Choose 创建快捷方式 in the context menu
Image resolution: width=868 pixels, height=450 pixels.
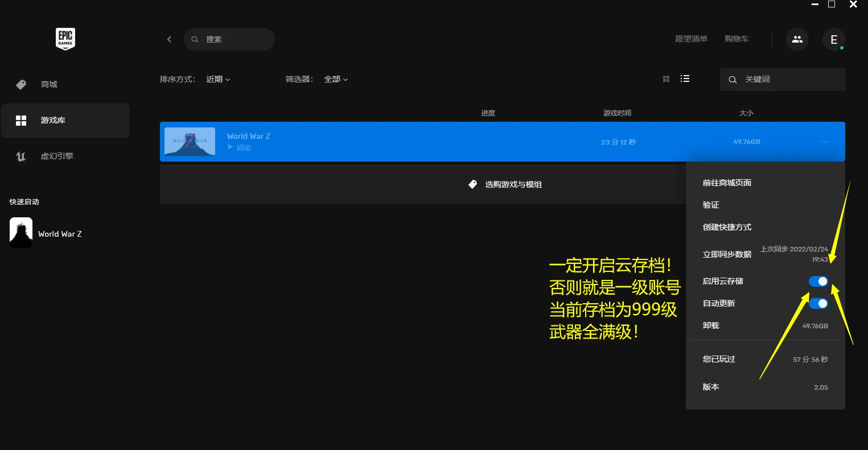point(727,227)
